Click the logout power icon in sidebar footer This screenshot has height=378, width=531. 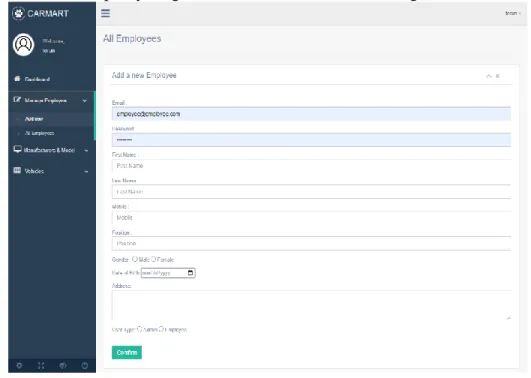85,365
